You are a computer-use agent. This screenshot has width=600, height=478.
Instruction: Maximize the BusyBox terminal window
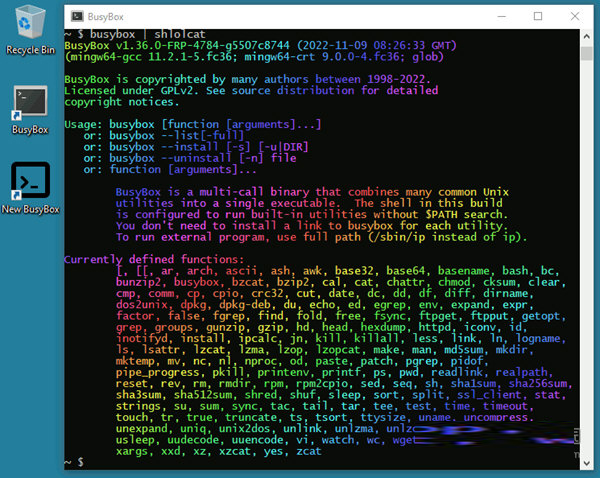tap(538, 17)
